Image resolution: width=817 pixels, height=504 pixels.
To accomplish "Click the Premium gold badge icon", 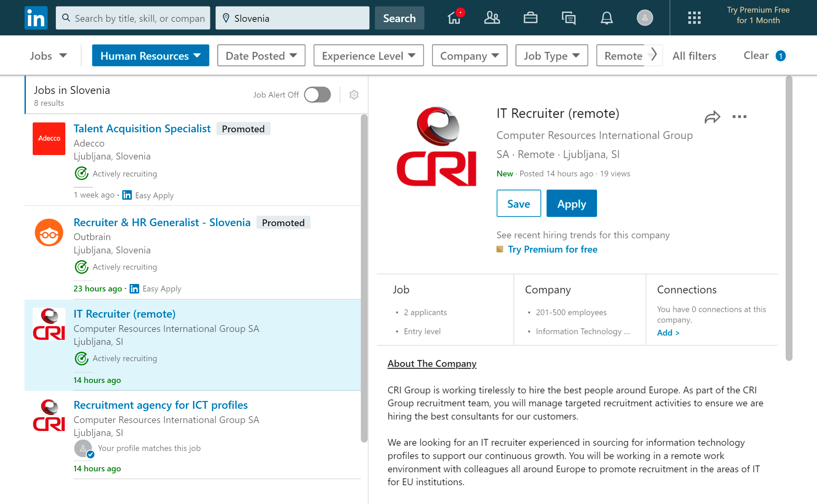I will [500, 249].
